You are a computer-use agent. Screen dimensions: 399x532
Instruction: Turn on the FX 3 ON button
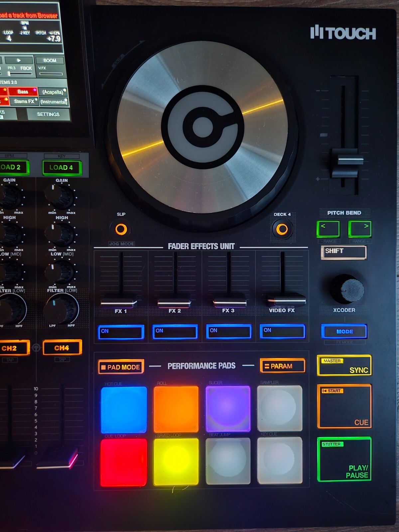tap(229, 332)
